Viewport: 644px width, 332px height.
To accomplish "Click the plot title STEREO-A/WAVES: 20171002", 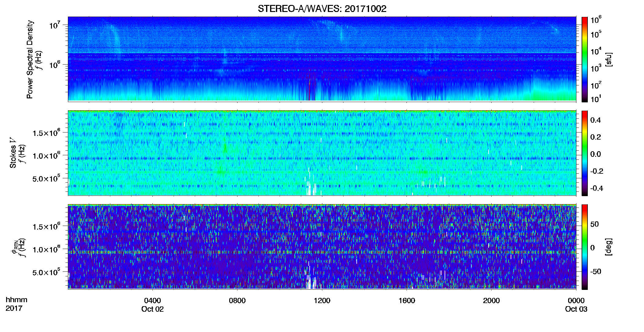I will [322, 9].
